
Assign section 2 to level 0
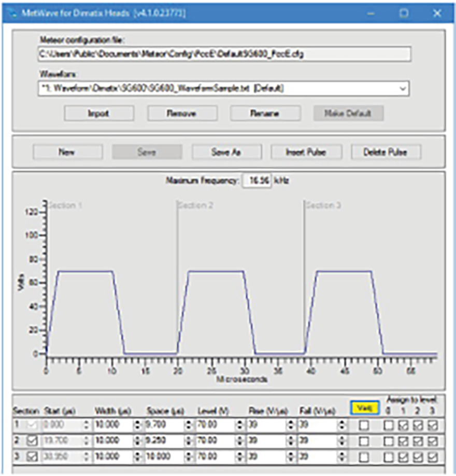pos(389,441)
